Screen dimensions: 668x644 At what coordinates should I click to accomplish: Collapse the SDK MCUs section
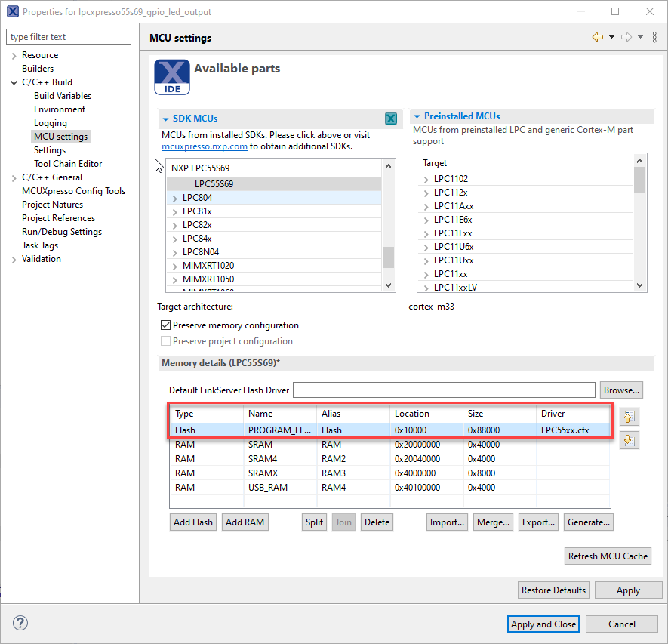click(x=165, y=119)
